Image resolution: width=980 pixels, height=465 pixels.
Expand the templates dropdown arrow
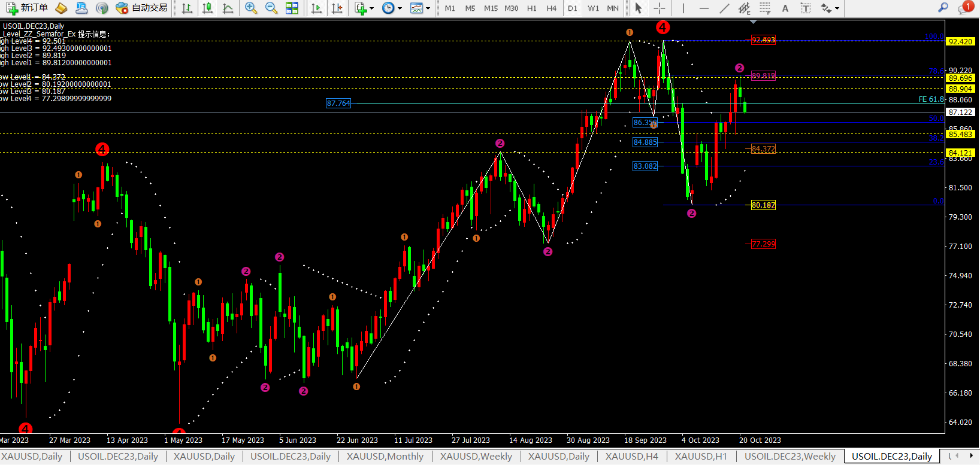tap(428, 8)
